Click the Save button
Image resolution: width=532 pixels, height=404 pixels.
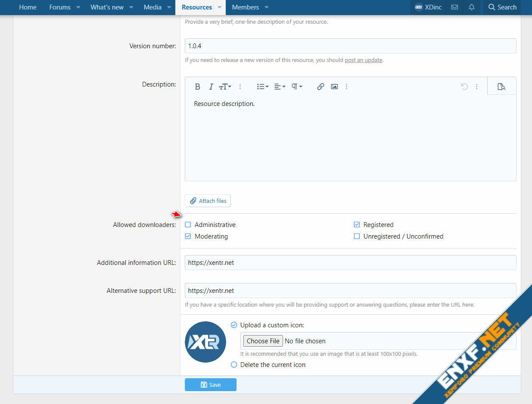(x=211, y=385)
